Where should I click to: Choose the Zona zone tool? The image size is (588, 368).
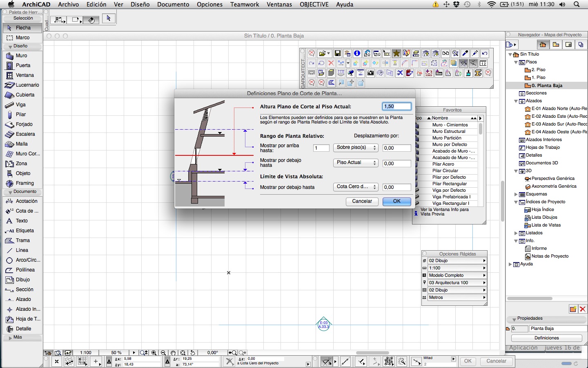(21, 164)
